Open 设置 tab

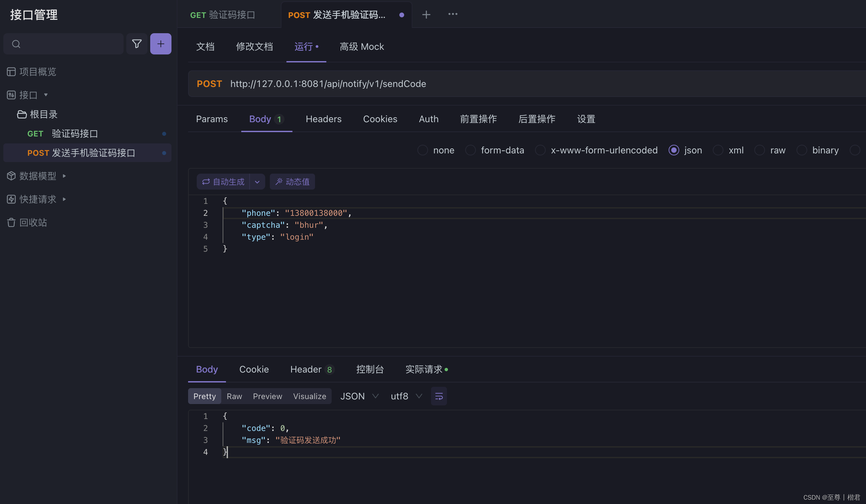586,119
